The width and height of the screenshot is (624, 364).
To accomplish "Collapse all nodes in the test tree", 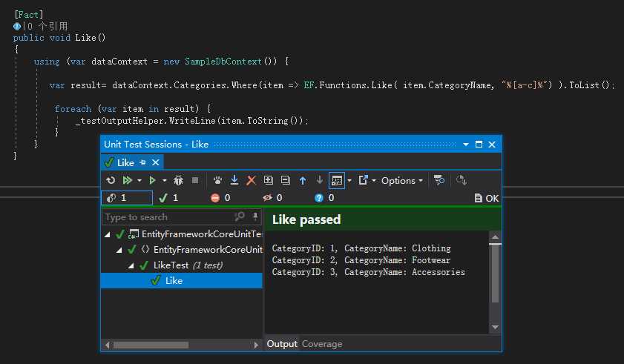I will tap(286, 180).
